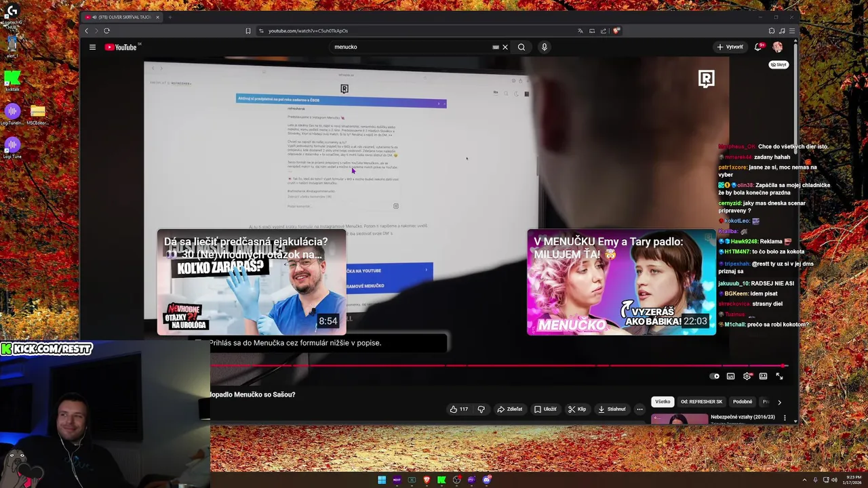Viewport: 868px width, 488px height.
Task: Open the clock showing 9:23 PM
Action: 852,480
